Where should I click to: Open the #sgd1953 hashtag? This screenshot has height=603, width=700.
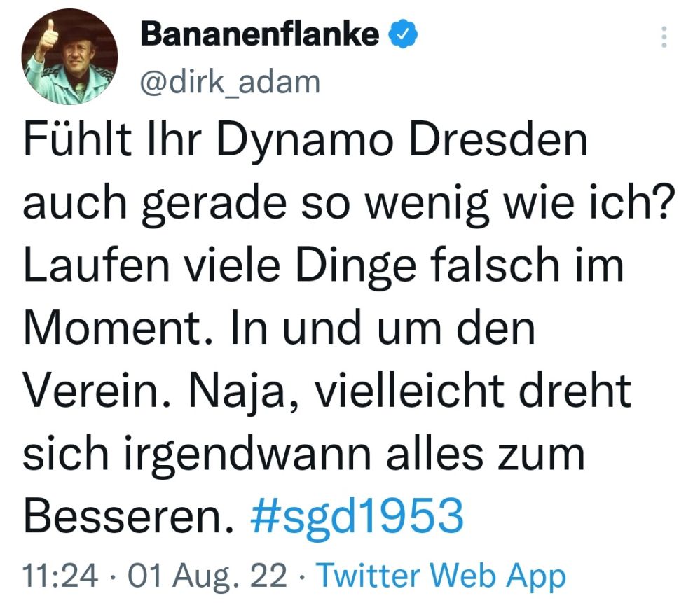point(357,517)
